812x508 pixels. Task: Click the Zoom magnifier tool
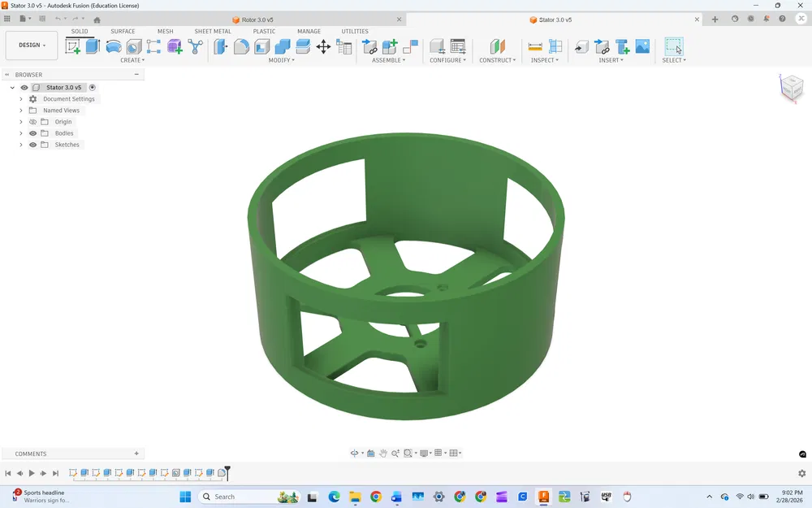[x=395, y=453]
